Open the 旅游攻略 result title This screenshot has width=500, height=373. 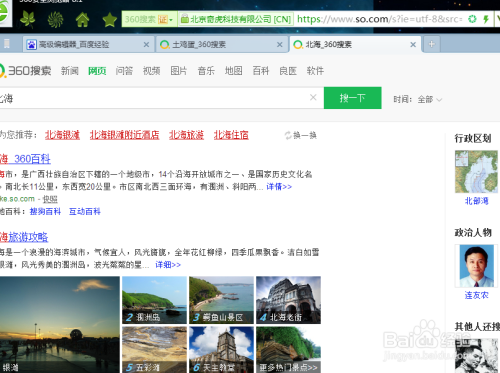point(24,237)
